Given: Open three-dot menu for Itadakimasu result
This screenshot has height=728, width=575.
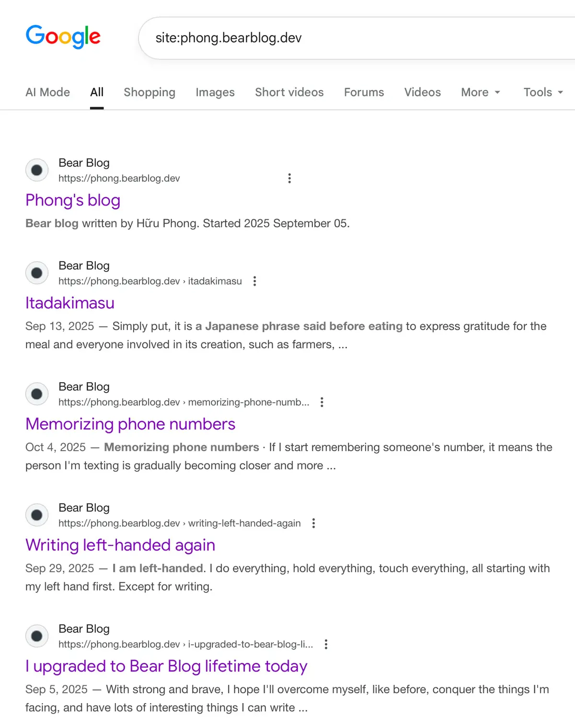Looking at the screenshot, I should (255, 281).
